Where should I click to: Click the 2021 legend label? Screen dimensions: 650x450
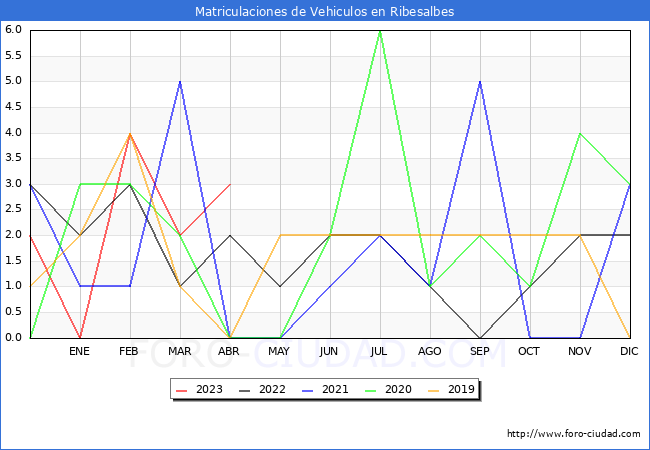(x=335, y=390)
